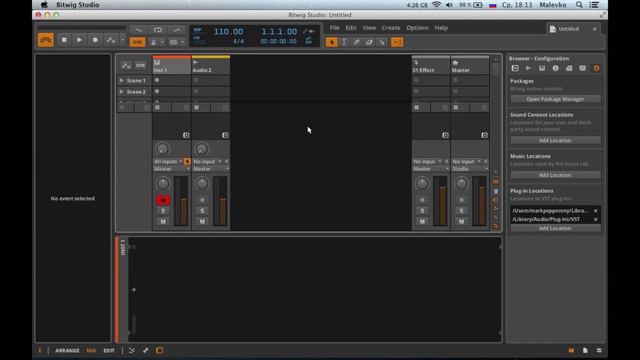Screen dimensions: 640x360
Task: Select the Eraser tool
Action: click(x=369, y=42)
